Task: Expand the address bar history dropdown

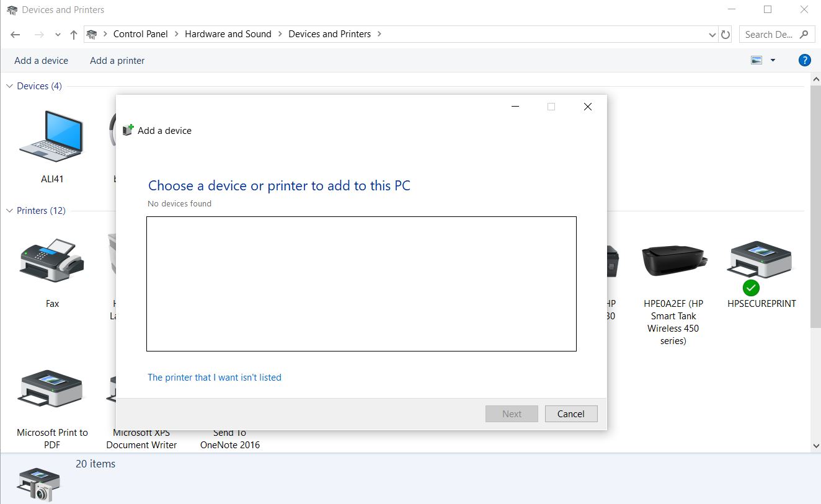Action: [x=712, y=34]
